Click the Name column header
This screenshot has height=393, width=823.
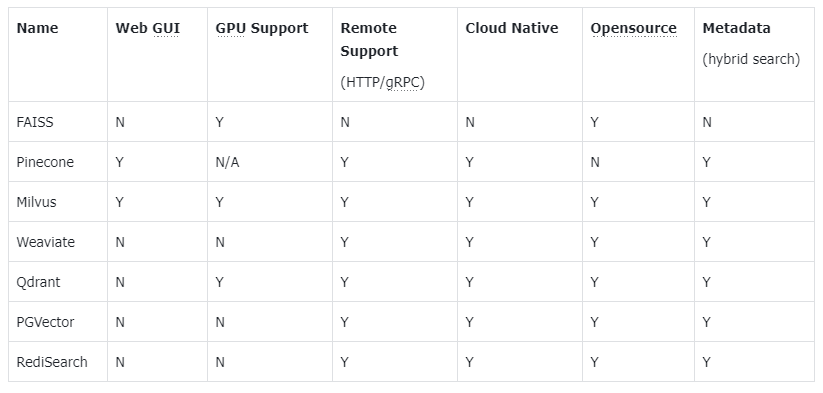tap(37, 28)
